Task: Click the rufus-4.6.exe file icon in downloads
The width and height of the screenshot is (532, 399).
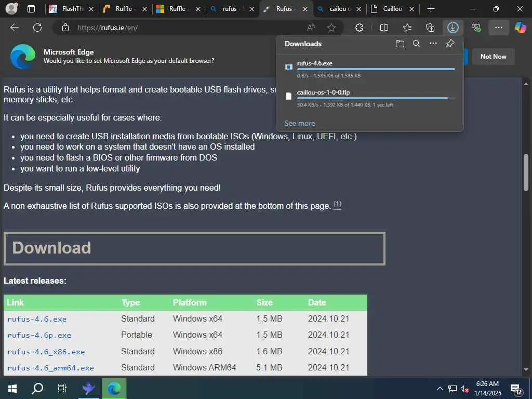Action: (x=289, y=67)
